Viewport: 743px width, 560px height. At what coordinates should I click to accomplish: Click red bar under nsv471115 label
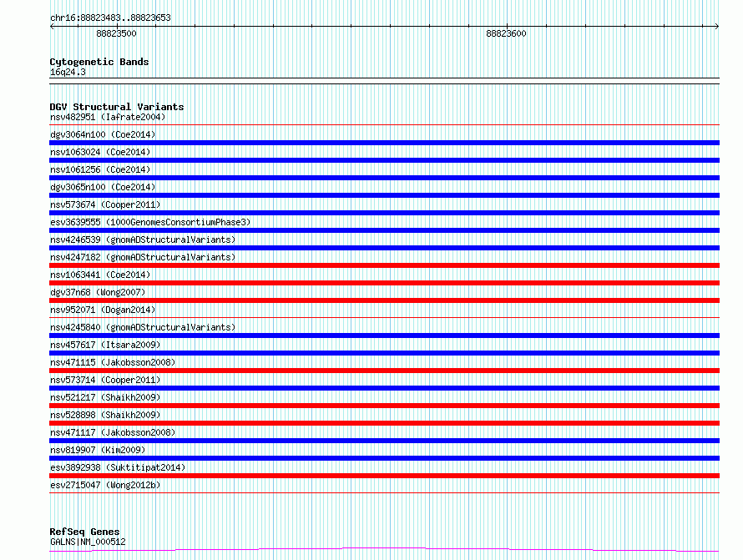(x=384, y=371)
